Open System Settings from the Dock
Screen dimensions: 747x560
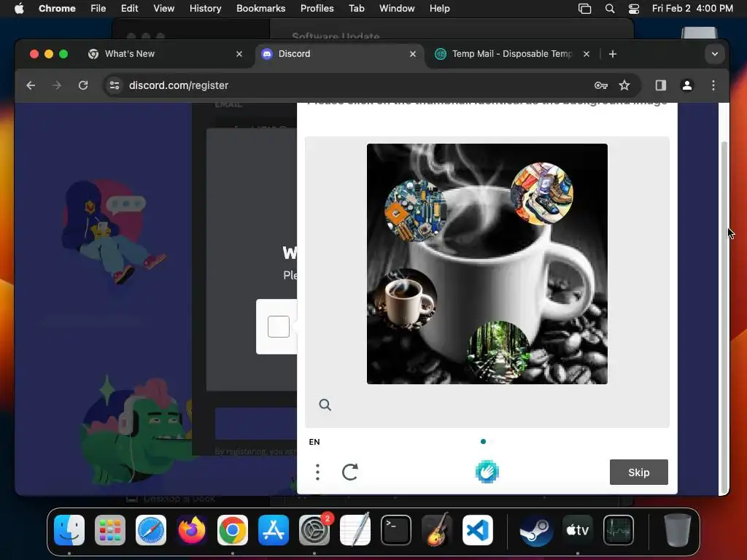click(x=314, y=530)
